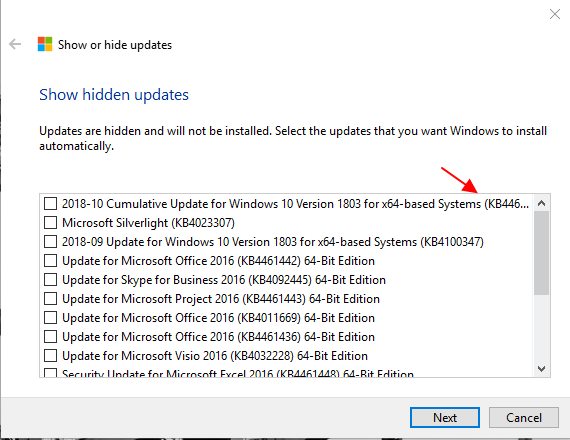Tick Microsoft Visio 2016 KB4032228 checkbox
The image size is (570, 440).
[x=51, y=356]
